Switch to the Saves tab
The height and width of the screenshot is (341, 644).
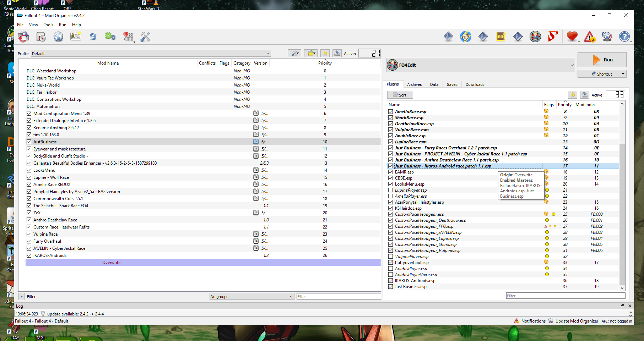coord(452,84)
